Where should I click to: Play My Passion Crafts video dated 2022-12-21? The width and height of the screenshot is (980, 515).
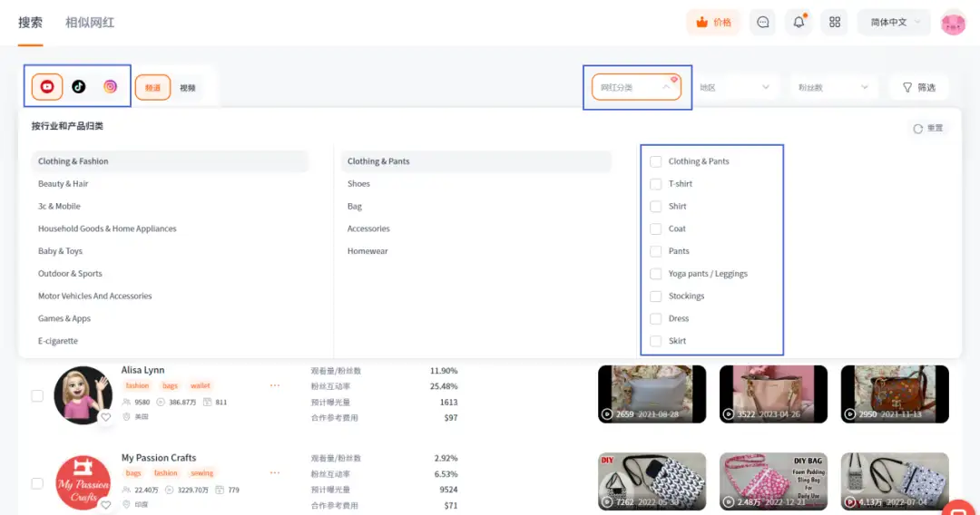[773, 482]
